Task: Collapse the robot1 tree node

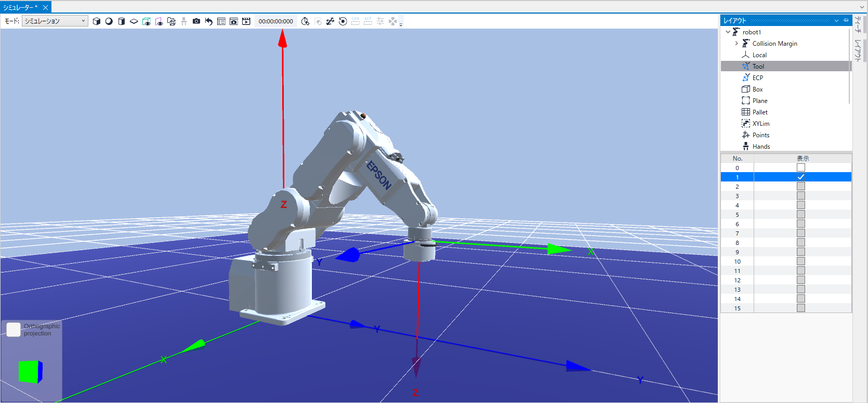Action: click(728, 32)
